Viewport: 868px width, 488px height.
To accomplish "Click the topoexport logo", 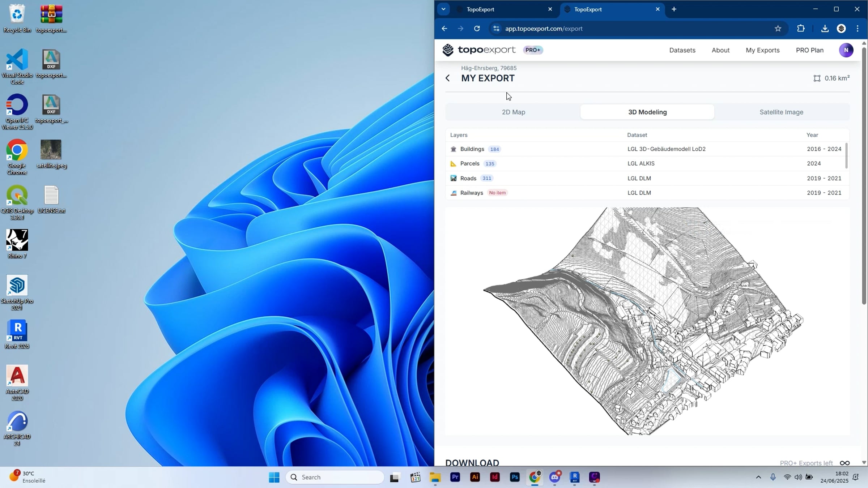I will pyautogui.click(x=479, y=50).
